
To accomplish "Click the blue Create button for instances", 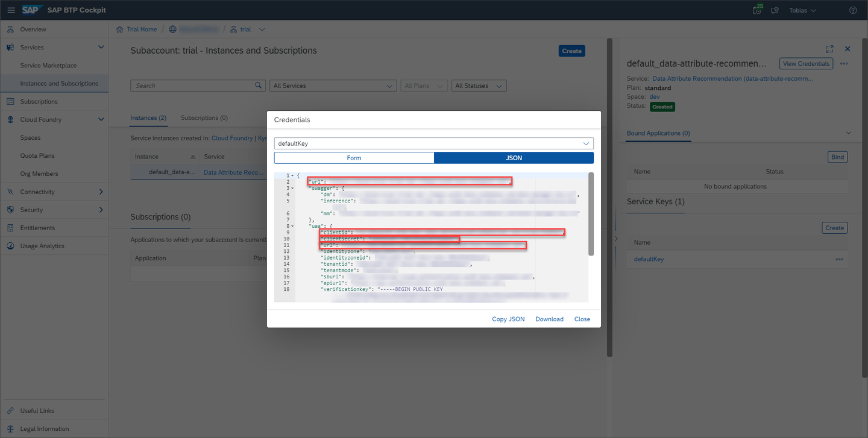I will 571,51.
